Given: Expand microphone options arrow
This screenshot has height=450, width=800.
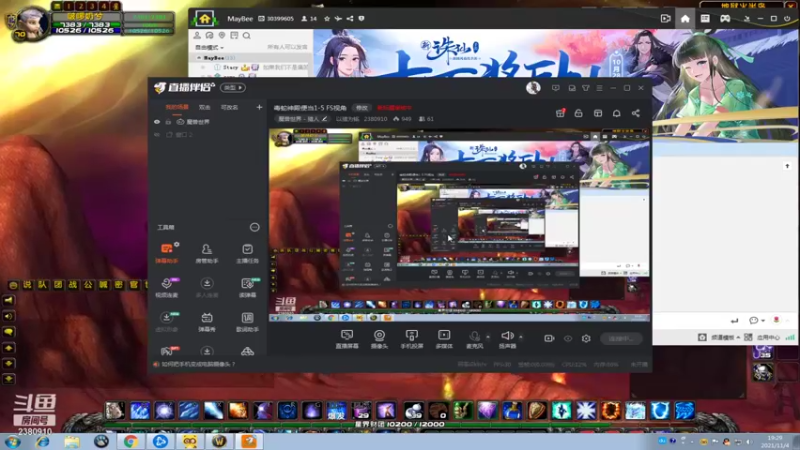Looking at the screenshot, I should pyautogui.click(x=488, y=337).
